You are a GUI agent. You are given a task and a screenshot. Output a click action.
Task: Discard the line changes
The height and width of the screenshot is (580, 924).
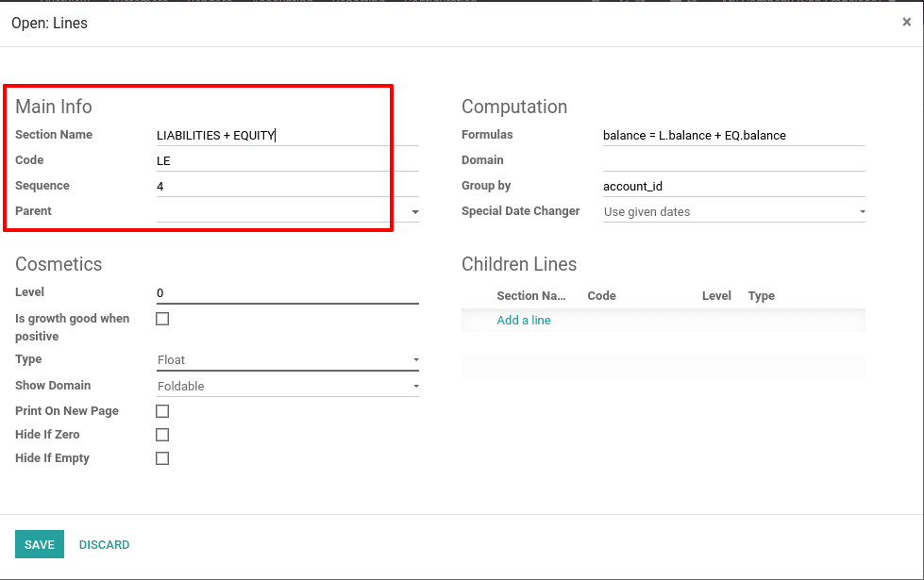tap(105, 545)
